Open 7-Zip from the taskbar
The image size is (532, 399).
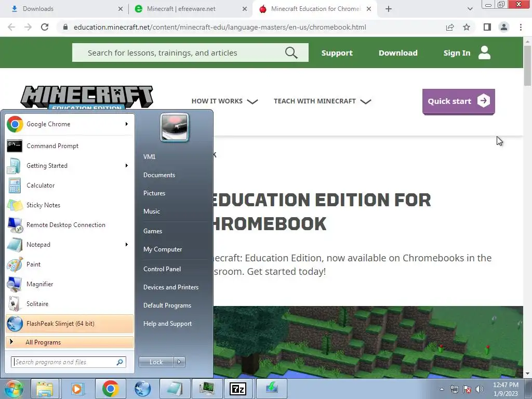pos(238,389)
